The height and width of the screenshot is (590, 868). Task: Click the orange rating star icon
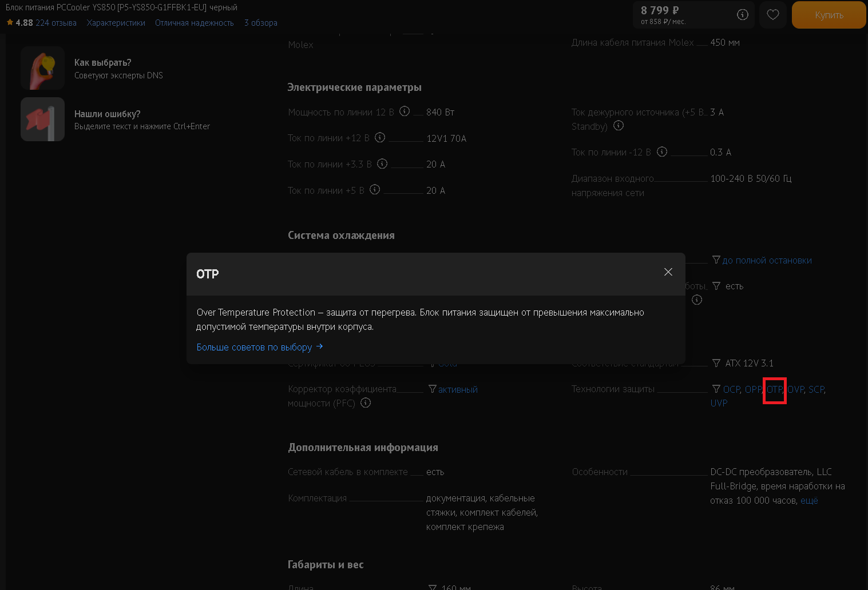[10, 22]
